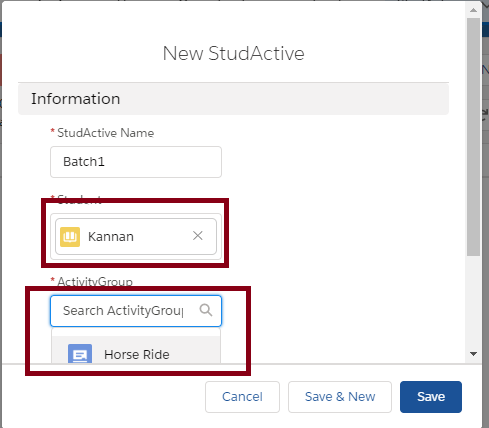Click the New StudActive dialog title

(233, 53)
